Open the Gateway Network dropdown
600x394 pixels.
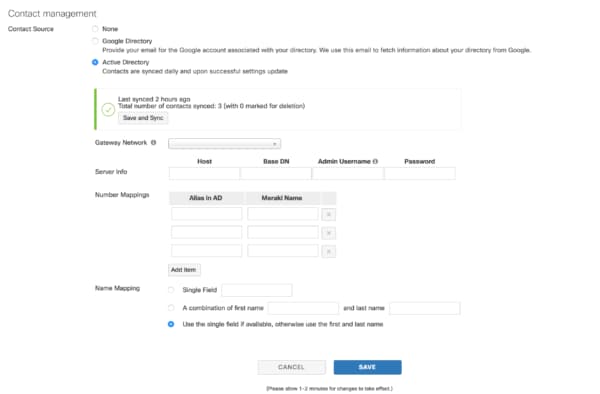point(225,143)
